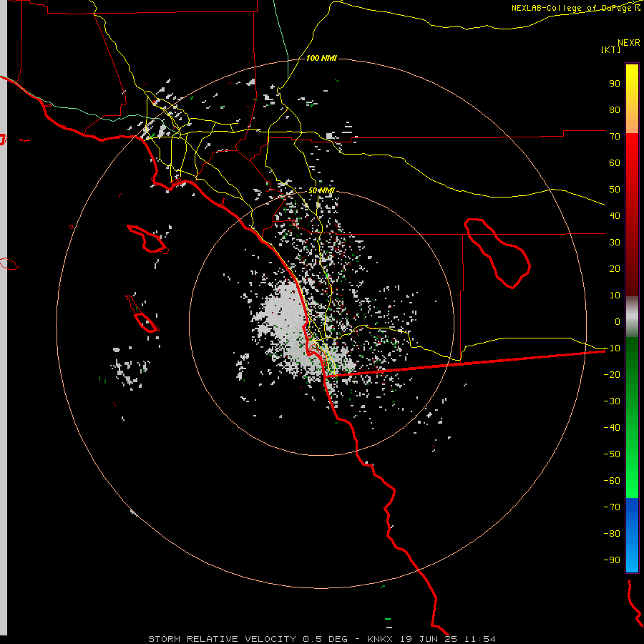Click the Salton Sea outline on the map

pyautogui.click(x=497, y=253)
